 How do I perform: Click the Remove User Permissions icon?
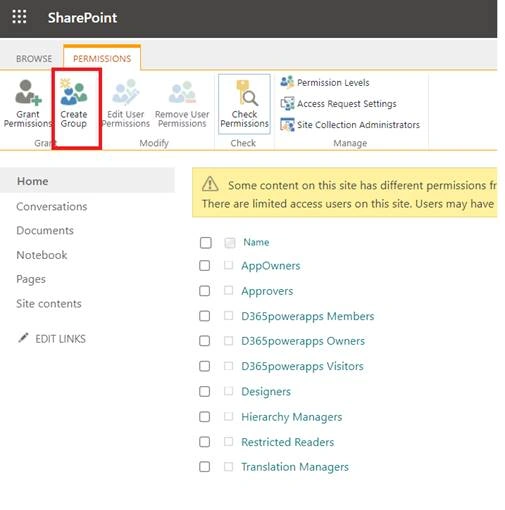[x=182, y=92]
